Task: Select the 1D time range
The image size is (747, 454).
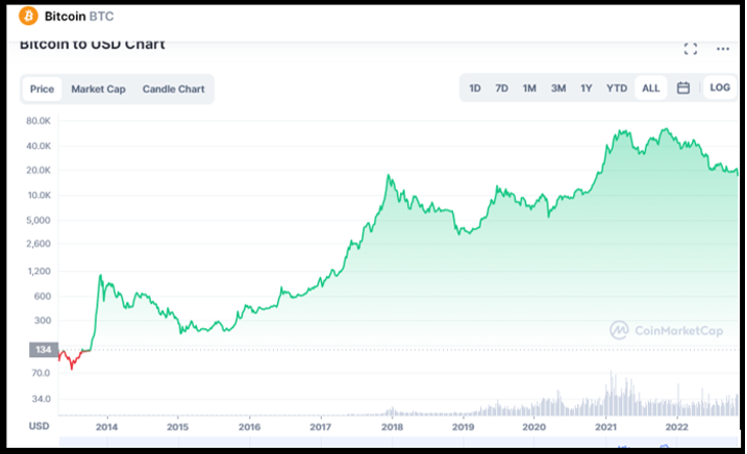Action: (x=474, y=88)
